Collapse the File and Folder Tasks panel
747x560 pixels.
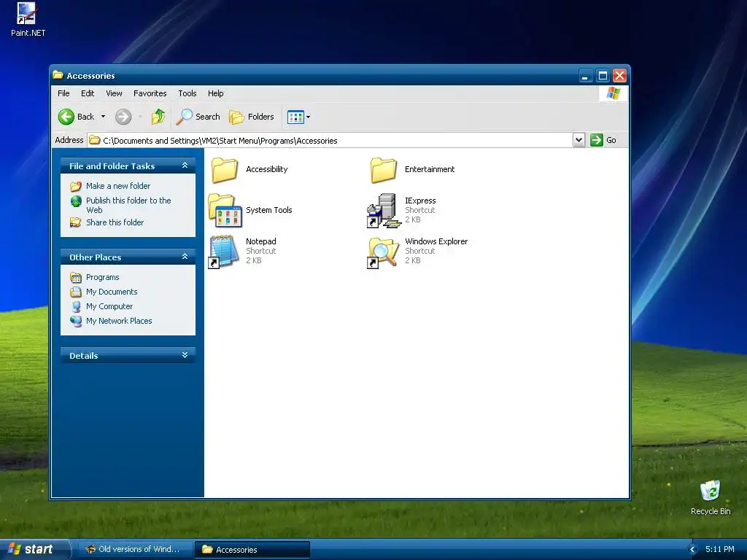tap(185, 166)
